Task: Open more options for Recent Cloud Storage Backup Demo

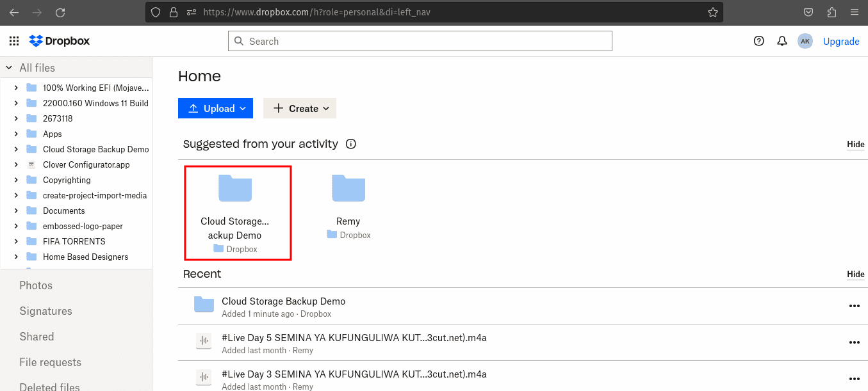Action: tap(854, 306)
